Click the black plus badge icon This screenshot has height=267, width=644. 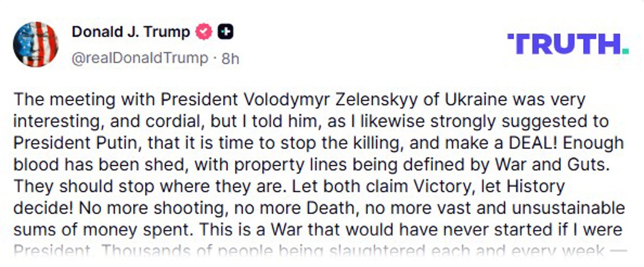tap(225, 32)
